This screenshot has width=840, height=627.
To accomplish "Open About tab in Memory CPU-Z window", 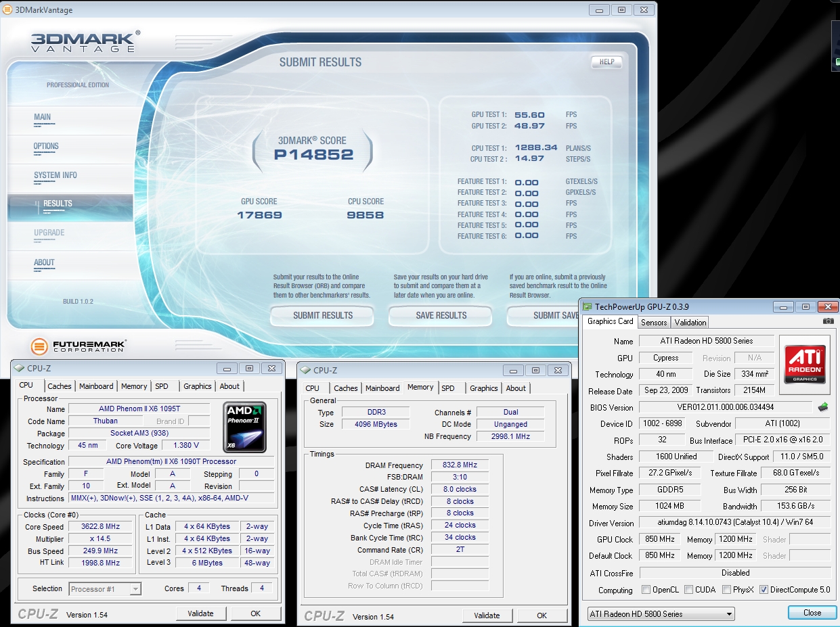I will [516, 388].
